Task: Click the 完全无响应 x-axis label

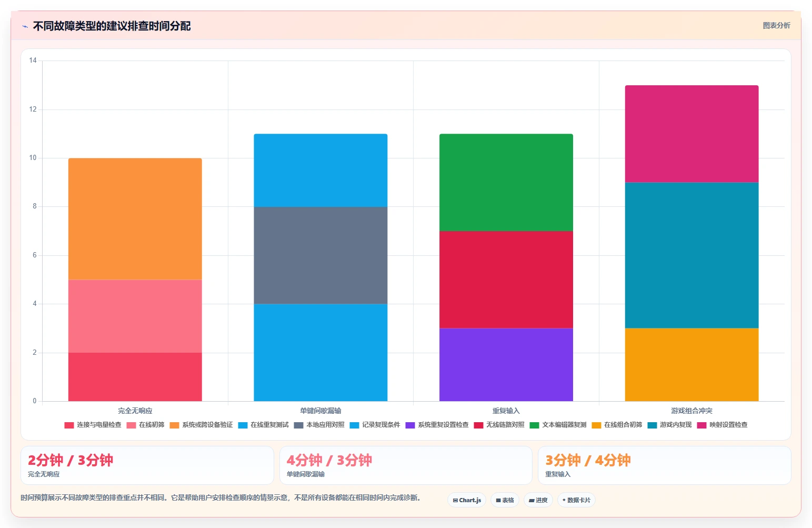Action: tap(135, 411)
